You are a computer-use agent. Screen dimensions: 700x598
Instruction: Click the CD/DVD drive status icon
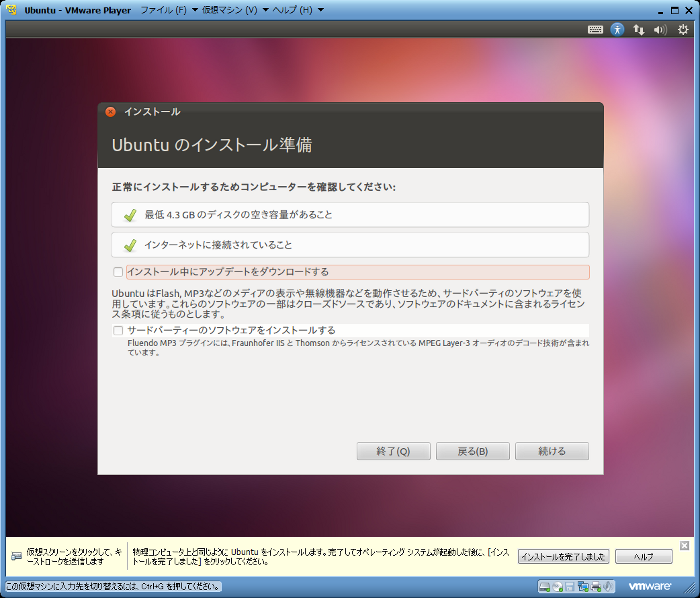pyautogui.click(x=558, y=586)
